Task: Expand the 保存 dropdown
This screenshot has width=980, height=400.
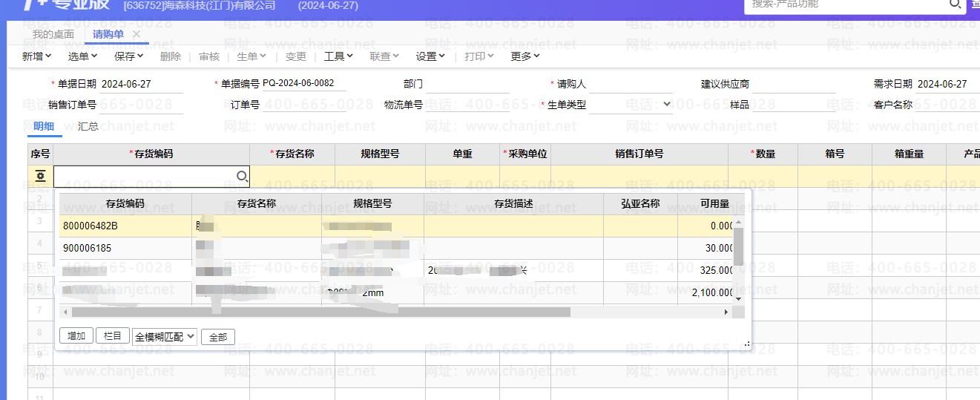Action: 128,56
